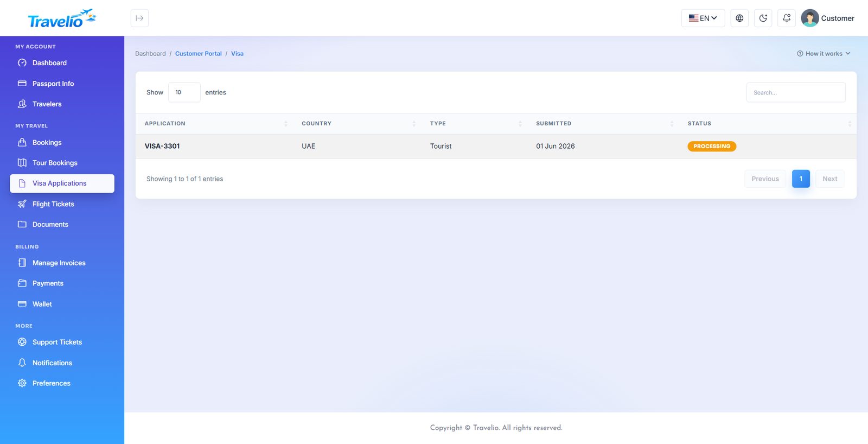Click the Customer Portal breadcrumb link
Viewport: 868px width, 444px height.
point(199,54)
